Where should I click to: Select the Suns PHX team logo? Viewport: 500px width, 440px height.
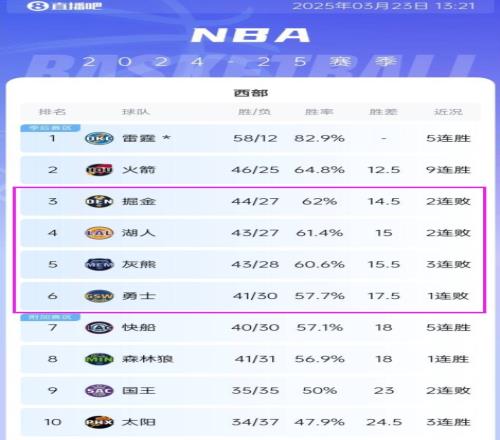tap(99, 422)
